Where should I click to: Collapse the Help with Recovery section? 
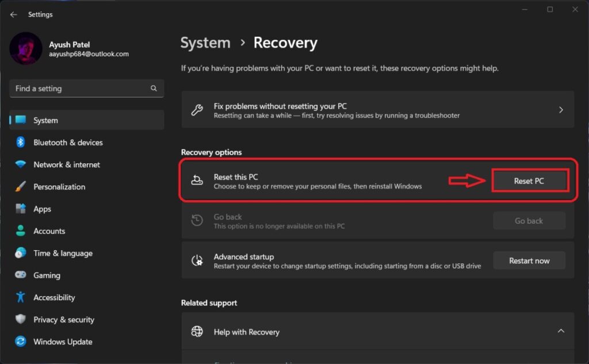click(x=561, y=332)
